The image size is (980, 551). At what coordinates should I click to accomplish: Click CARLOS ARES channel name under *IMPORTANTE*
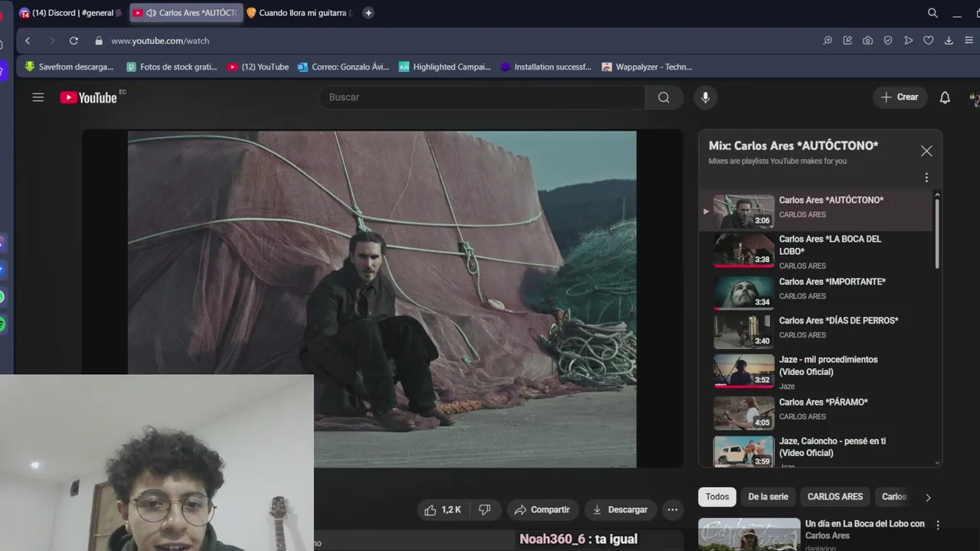[x=802, y=296]
